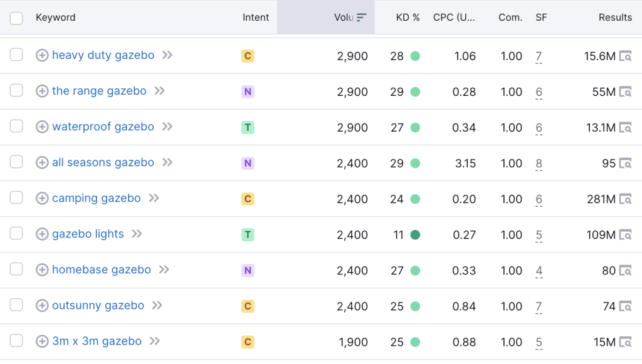Sort by the Results column header
The image size is (642, 364).
pos(615,18)
